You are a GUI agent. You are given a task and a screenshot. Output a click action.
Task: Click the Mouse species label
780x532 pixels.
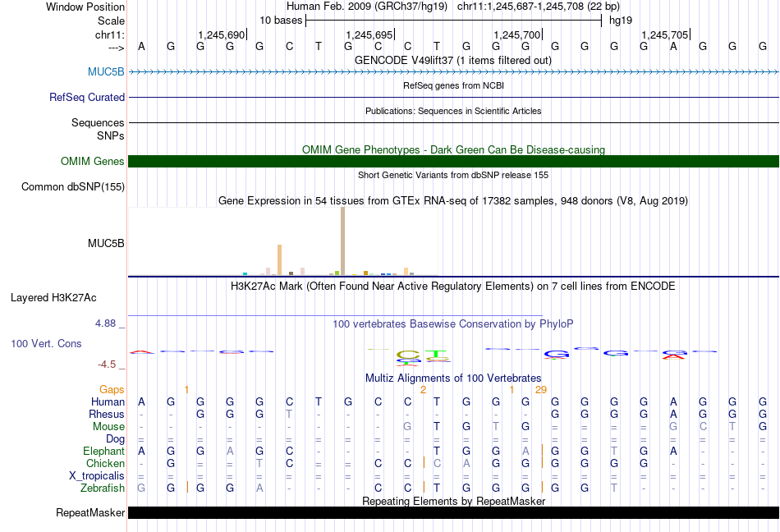[x=108, y=427]
